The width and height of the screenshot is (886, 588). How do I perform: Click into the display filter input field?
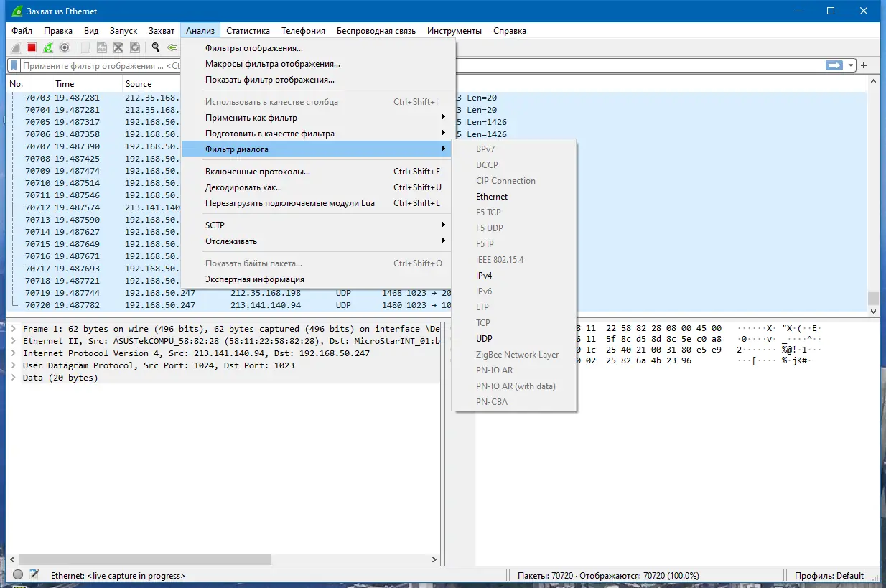pos(421,65)
